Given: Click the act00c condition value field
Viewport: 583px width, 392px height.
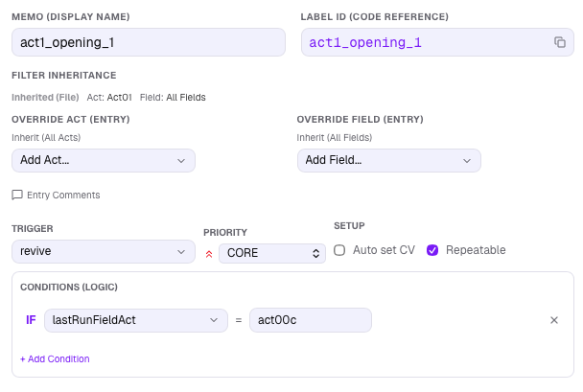Looking at the screenshot, I should coord(310,320).
